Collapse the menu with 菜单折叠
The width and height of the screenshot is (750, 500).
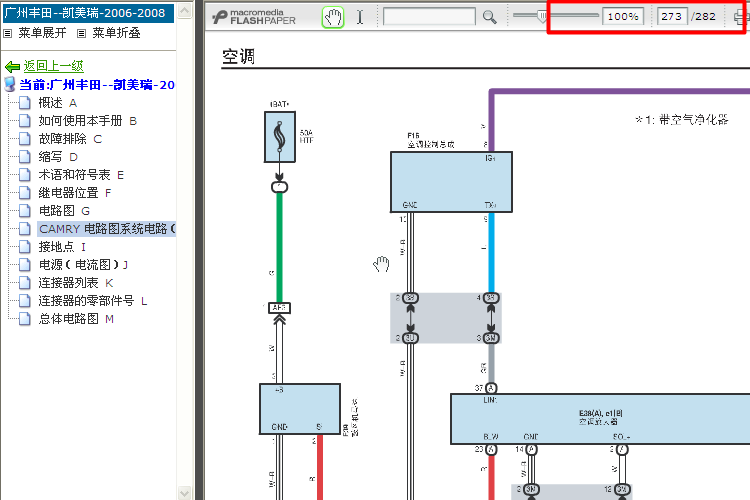tap(116, 33)
